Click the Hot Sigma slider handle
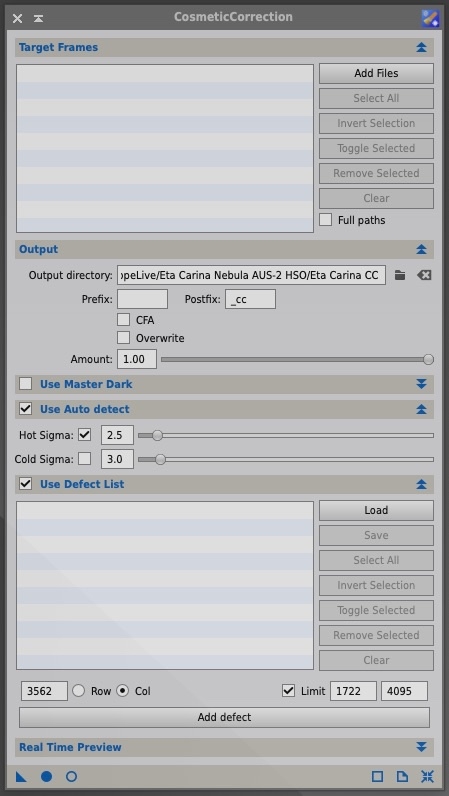Screen dimensions: 449x796 [x=157, y=435]
